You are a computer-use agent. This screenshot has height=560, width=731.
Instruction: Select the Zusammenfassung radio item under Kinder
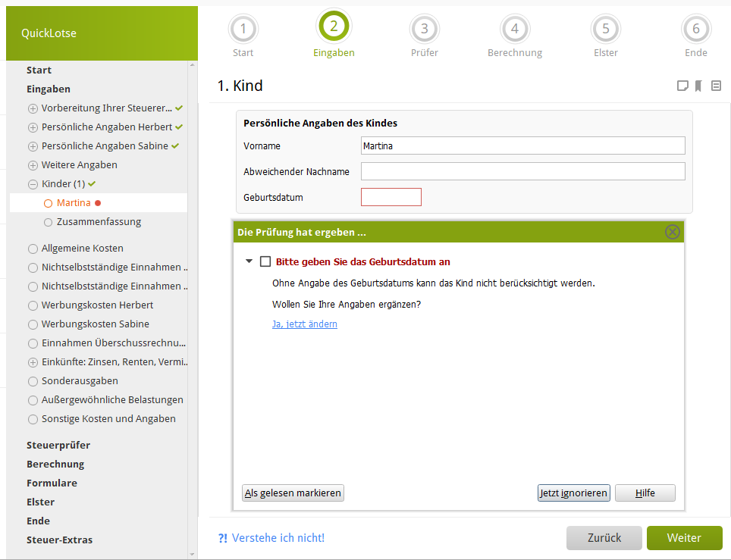(x=49, y=222)
